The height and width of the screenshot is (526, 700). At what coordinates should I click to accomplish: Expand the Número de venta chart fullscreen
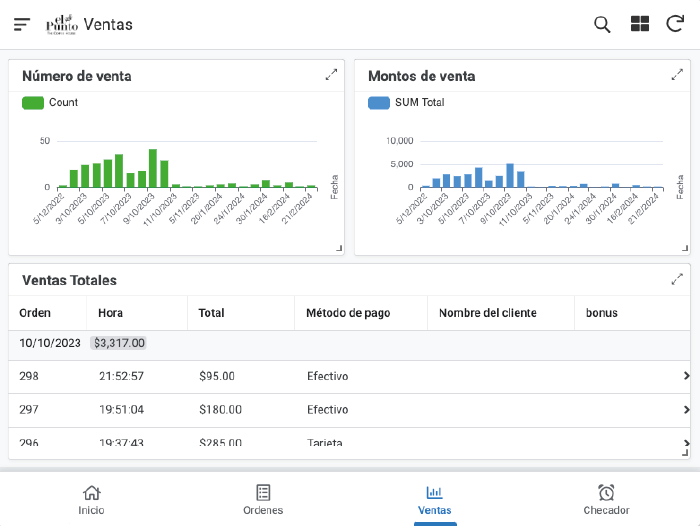[331, 75]
